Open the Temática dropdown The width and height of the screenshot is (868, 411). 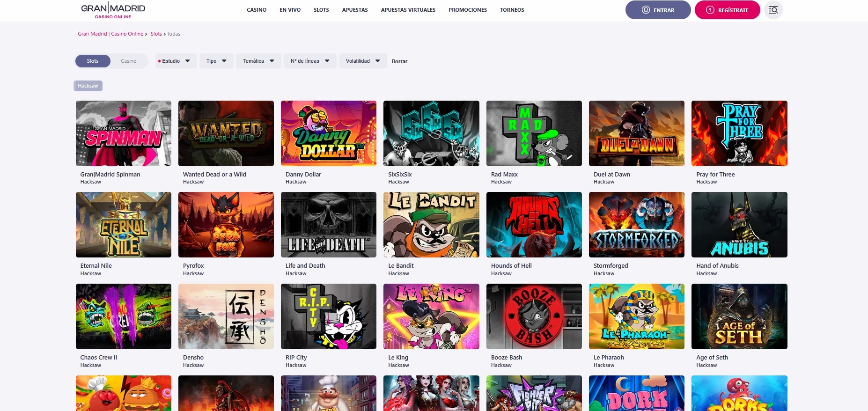click(258, 61)
